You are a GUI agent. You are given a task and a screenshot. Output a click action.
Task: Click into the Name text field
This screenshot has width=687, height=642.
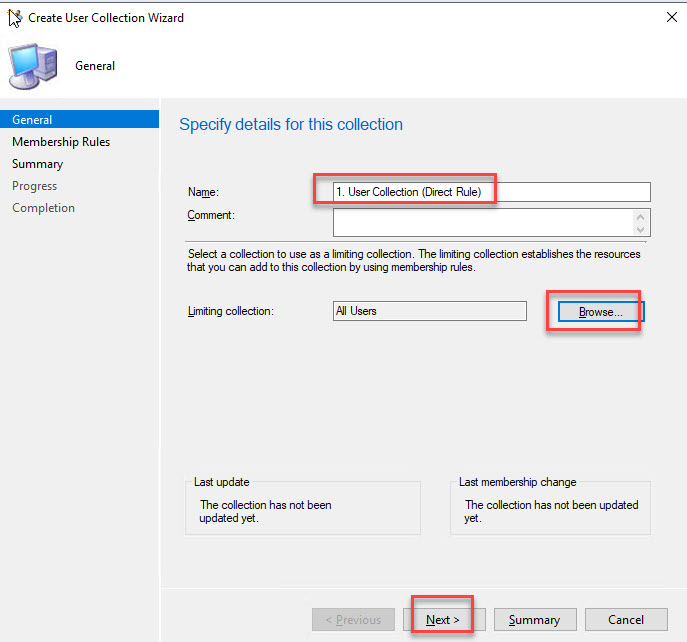491,192
